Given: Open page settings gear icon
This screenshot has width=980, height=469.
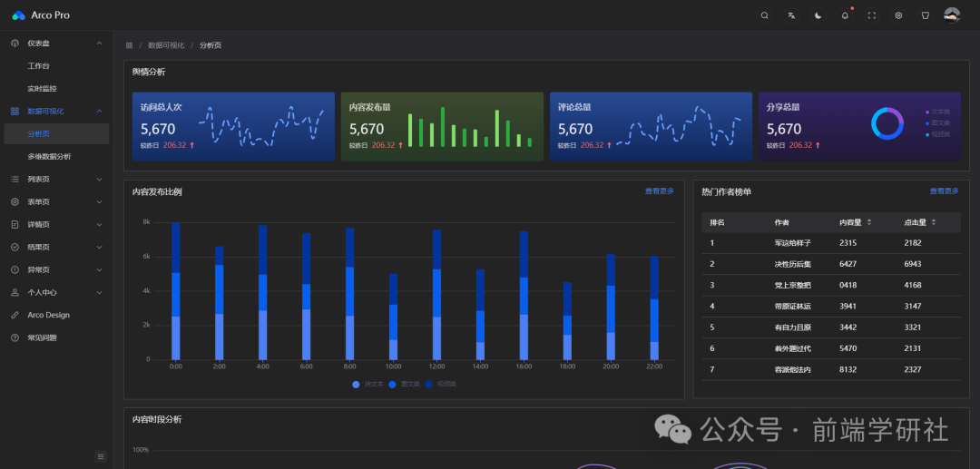Looking at the screenshot, I should click(x=898, y=15).
